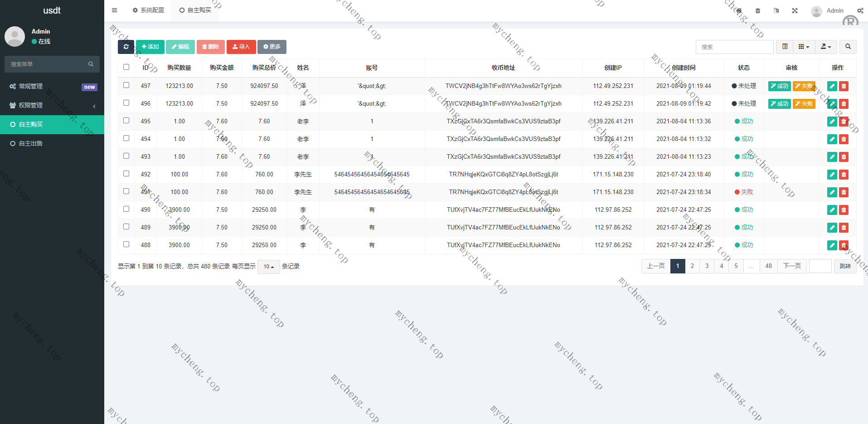Switch to the 系统配置 tab
Image resolution: width=868 pixels, height=424 pixels.
tap(149, 10)
